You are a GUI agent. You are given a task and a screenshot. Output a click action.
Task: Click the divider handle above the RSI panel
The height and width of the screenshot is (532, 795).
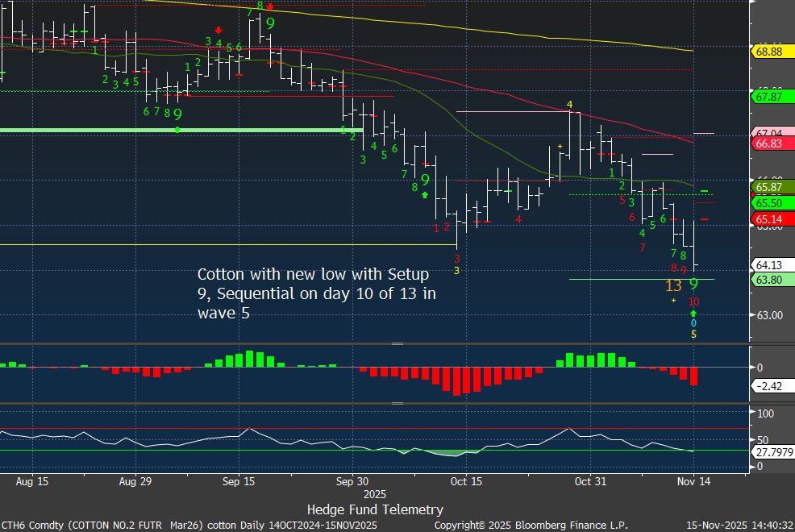(x=397, y=403)
